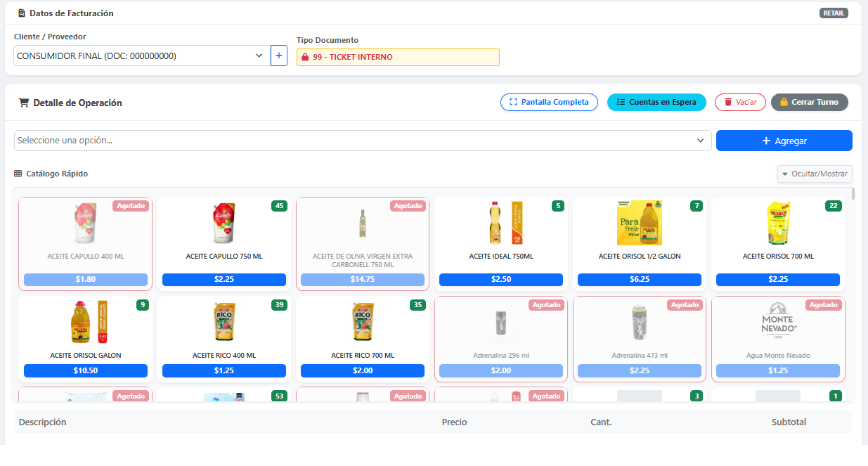868x466 pixels.
Task: Click the Subtotal column header
Action: coord(789,422)
